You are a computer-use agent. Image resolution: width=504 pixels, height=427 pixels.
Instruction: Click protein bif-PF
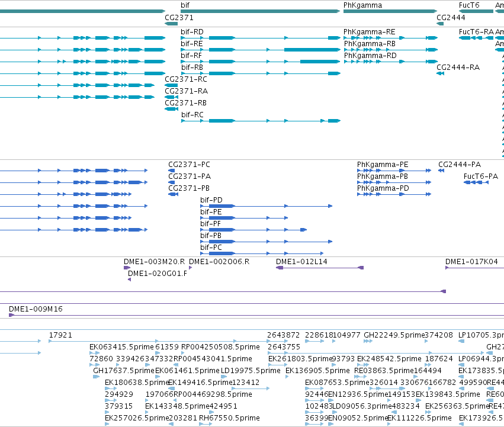pos(210,224)
